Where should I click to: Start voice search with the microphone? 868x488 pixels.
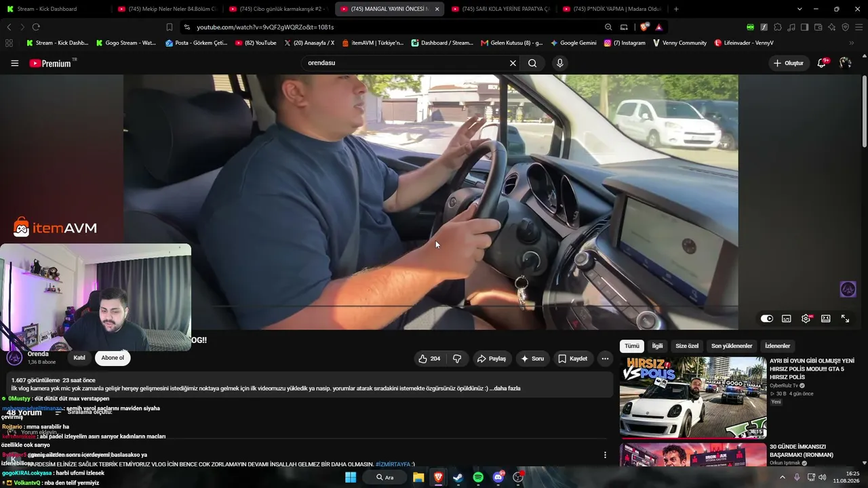pos(559,63)
